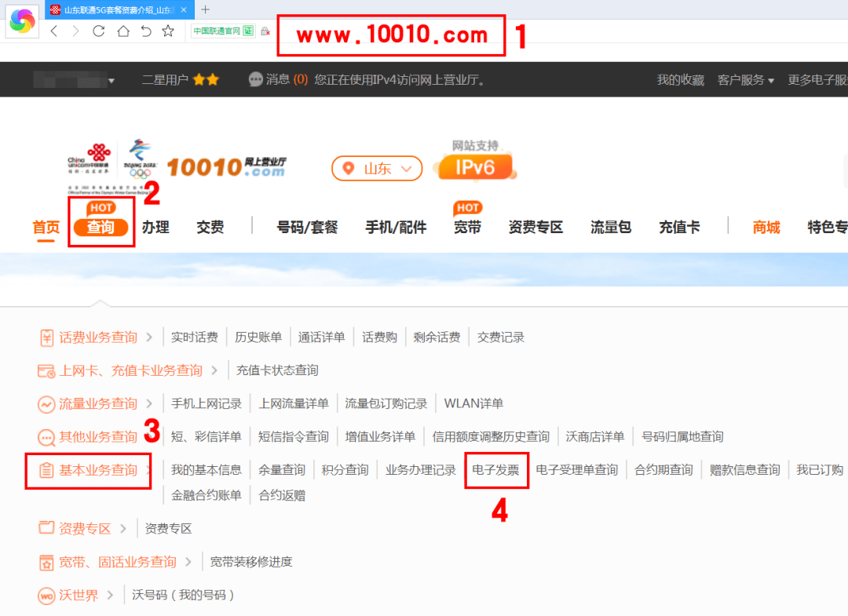Screen dimensions: 848x616
Task: Open the 山东 province dropdown
Action: coord(377,169)
